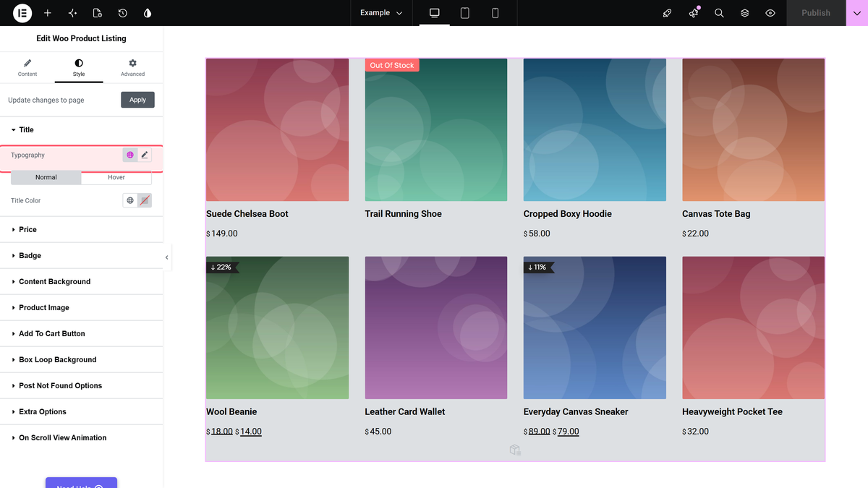Edit Typography with pencil icon
This screenshot has width=868, height=488.
(x=145, y=155)
